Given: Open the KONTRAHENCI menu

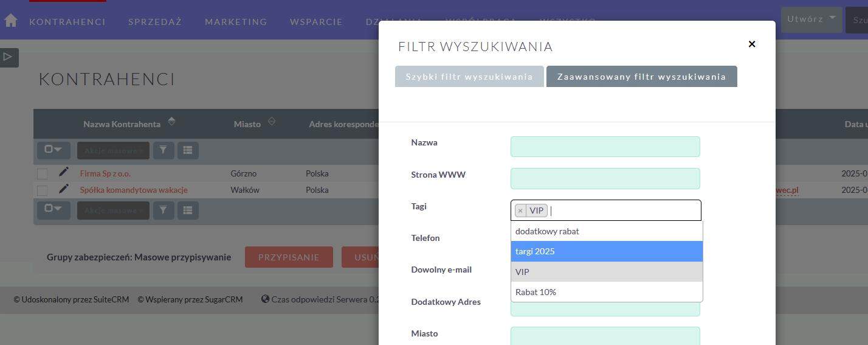Looking at the screenshot, I should (x=67, y=22).
